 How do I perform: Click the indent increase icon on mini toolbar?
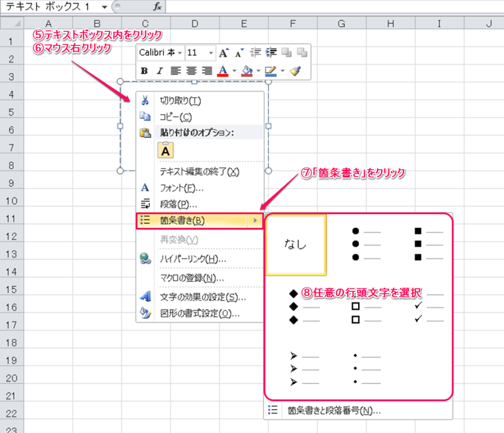point(271,52)
